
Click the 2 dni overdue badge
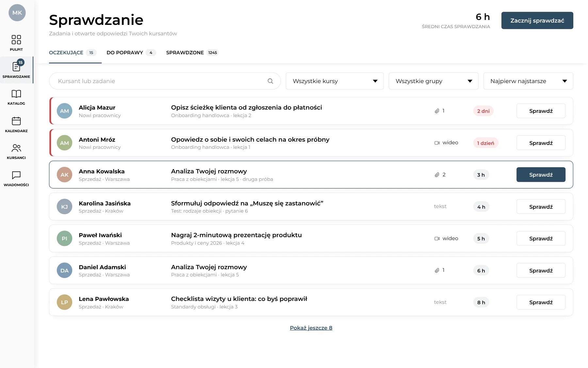pyautogui.click(x=483, y=111)
